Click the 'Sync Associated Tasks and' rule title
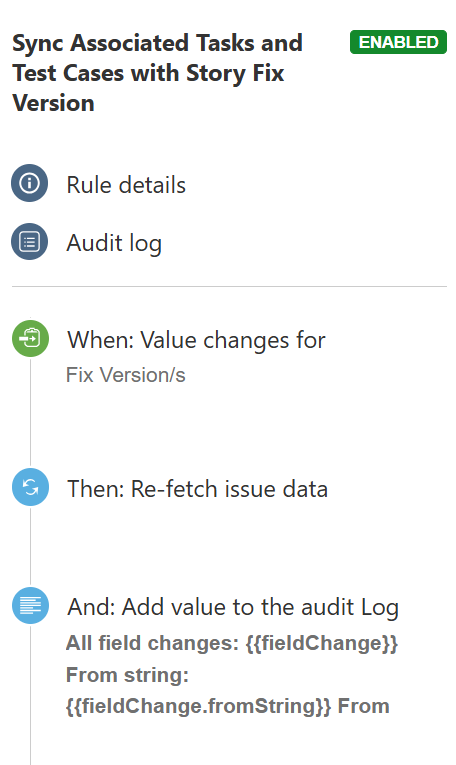The height and width of the screenshot is (765, 456). (x=158, y=43)
